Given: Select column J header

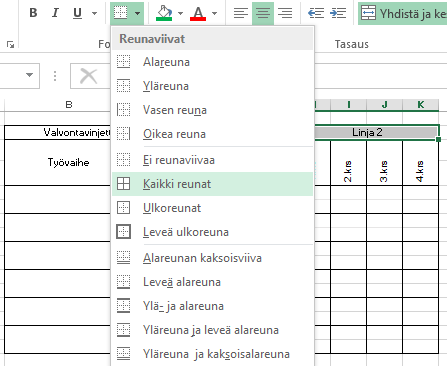Looking at the screenshot, I should point(384,105).
